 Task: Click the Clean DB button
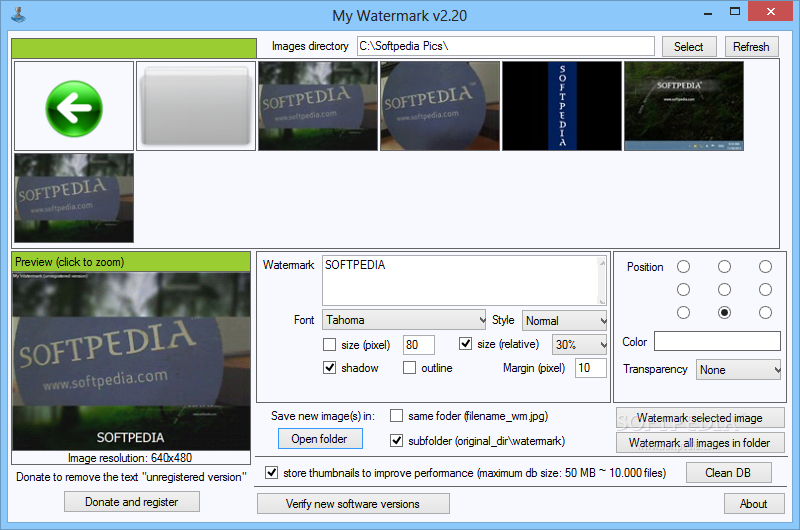[x=728, y=473]
